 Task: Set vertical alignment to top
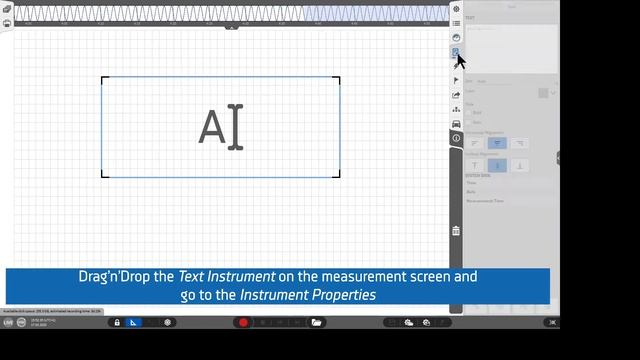(475, 166)
